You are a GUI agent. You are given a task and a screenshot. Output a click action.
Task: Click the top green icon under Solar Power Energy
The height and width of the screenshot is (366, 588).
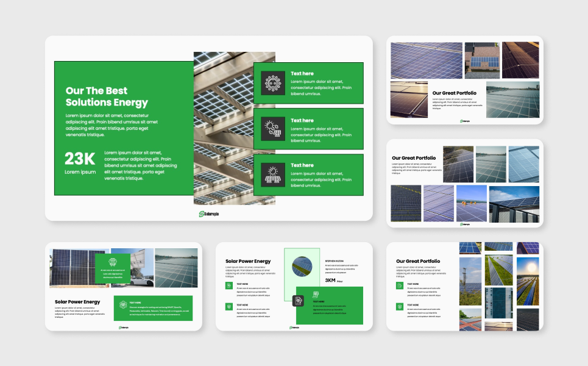point(229,285)
